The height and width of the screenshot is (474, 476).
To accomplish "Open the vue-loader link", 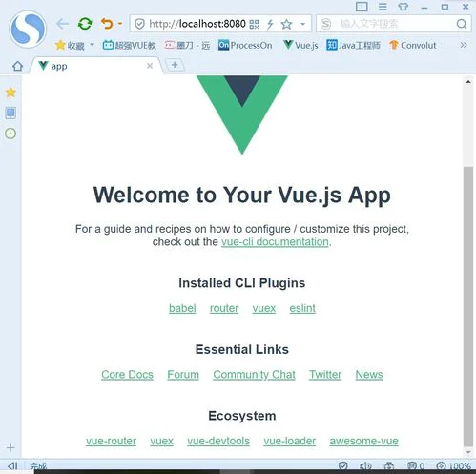I will point(290,442).
